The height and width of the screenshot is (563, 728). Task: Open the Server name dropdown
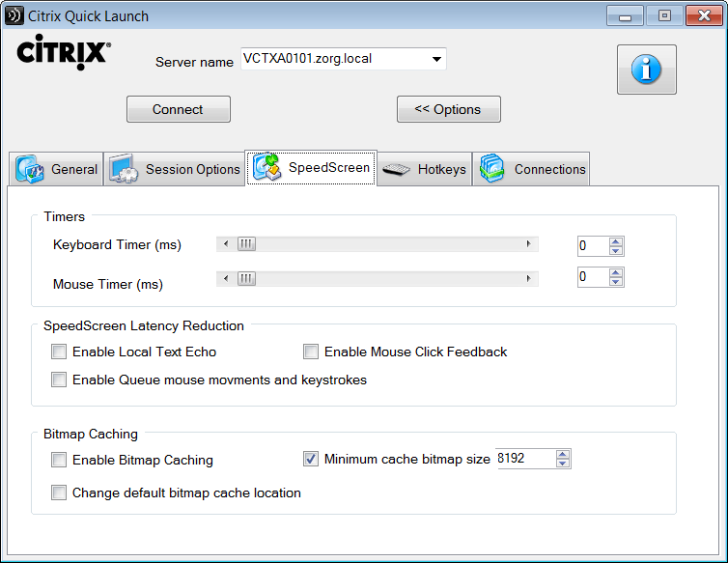[x=437, y=59]
